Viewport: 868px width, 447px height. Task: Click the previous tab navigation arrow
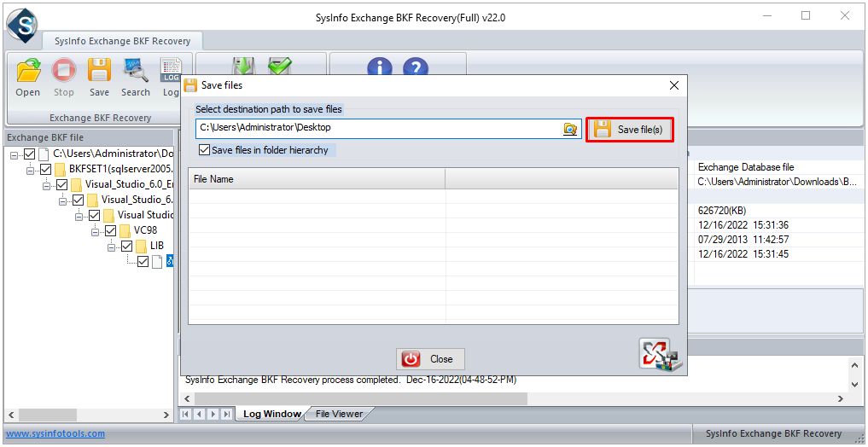coord(199,414)
